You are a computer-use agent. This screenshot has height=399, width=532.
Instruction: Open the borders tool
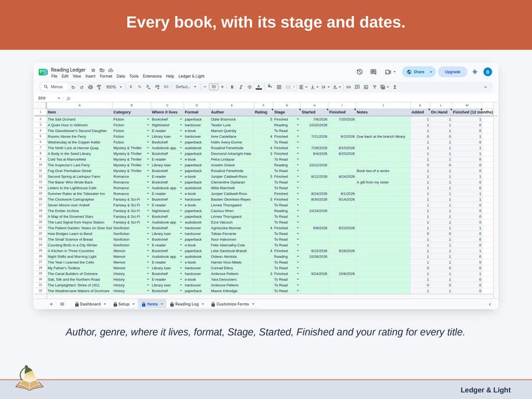pos(279,87)
